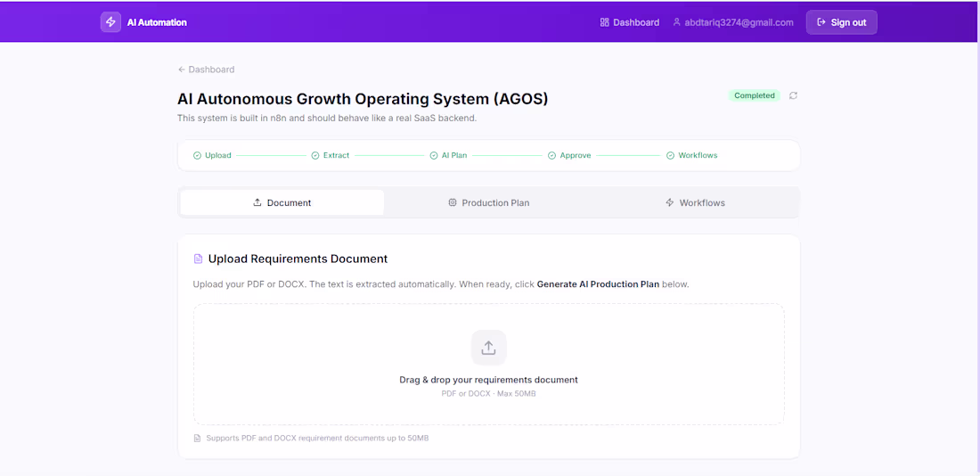
Task: Switch to the Workflows tab
Action: (695, 202)
